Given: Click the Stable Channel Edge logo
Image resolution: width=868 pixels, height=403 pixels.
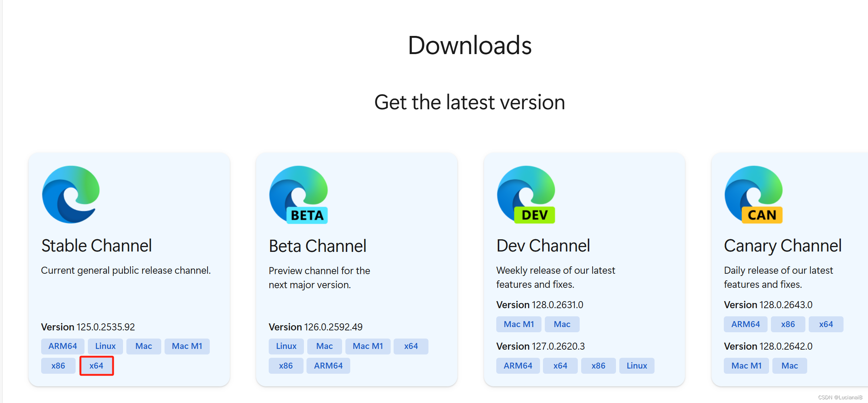Looking at the screenshot, I should pos(71,194).
